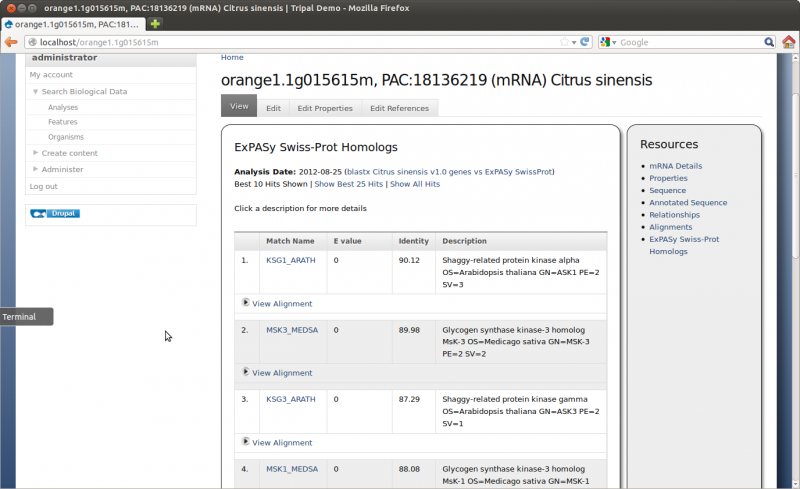Click the Log out link
The image size is (800, 489).
tap(43, 186)
